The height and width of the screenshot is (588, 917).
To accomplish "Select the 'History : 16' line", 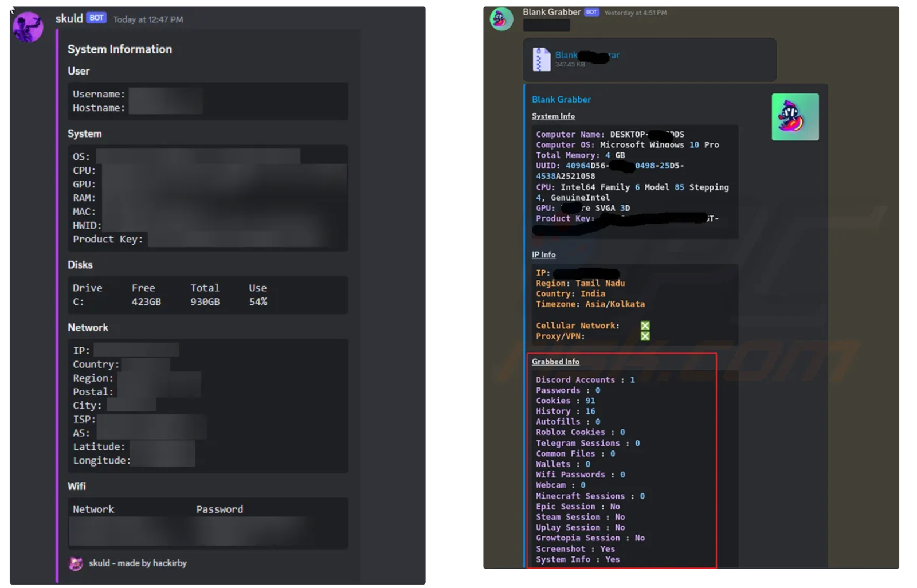I will (565, 411).
